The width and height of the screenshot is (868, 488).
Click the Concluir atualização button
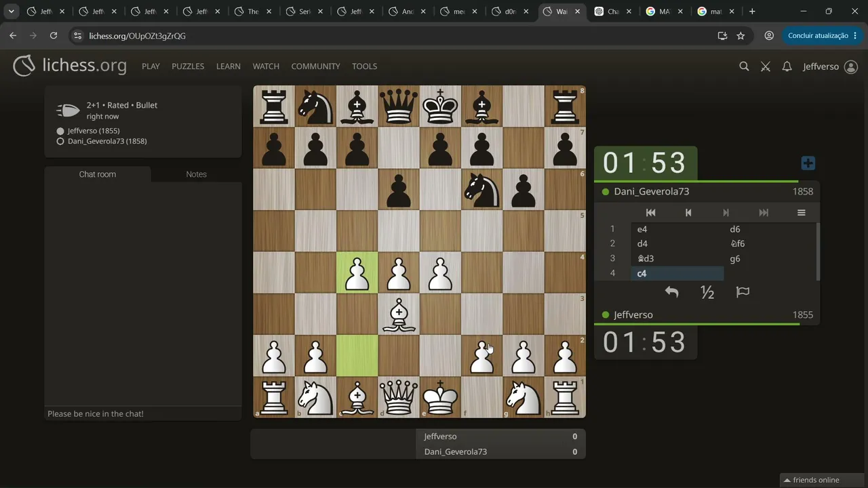pyautogui.click(x=823, y=36)
